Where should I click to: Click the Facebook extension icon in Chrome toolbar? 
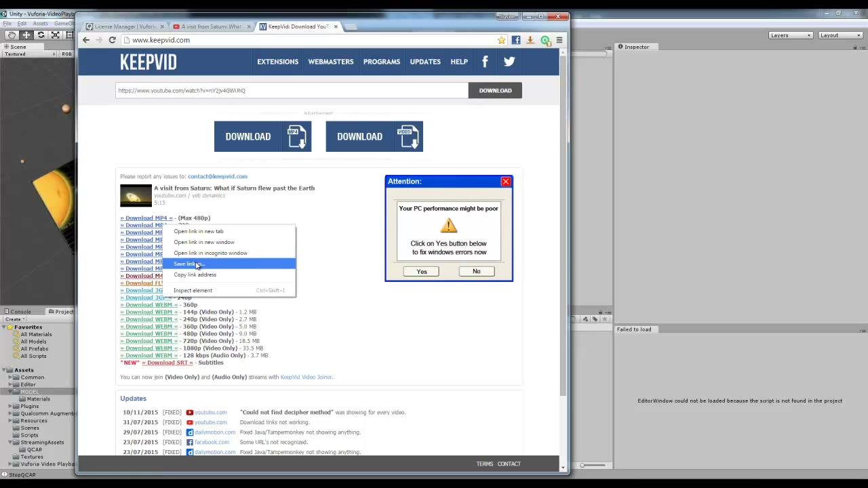pyautogui.click(x=516, y=40)
